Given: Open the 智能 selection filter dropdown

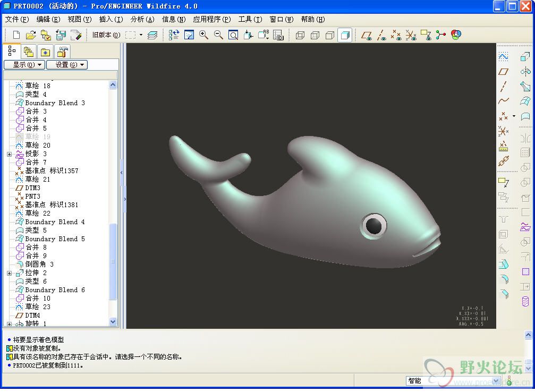Looking at the screenshot, I should [496, 381].
